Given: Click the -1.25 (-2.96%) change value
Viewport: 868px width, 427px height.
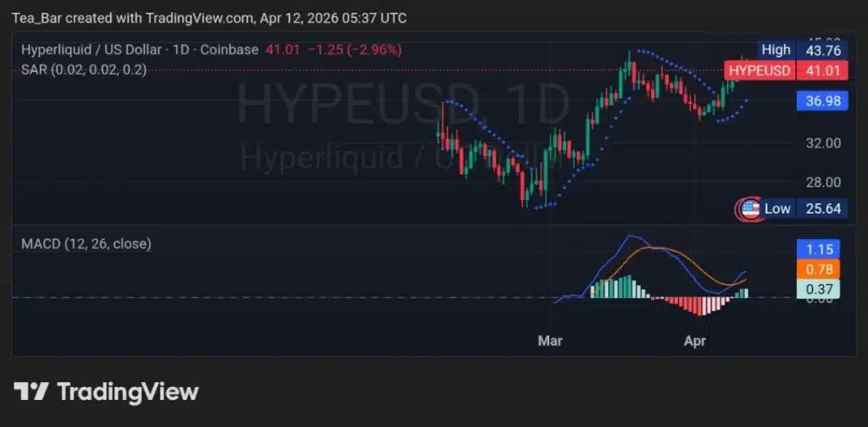Looking at the screenshot, I should tap(355, 50).
